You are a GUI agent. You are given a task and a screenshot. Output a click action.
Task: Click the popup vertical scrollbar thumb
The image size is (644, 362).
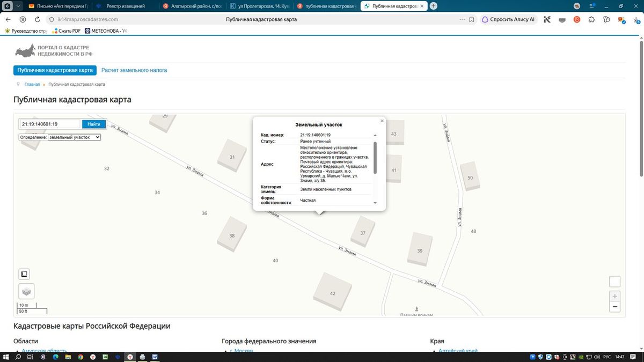[375, 157]
